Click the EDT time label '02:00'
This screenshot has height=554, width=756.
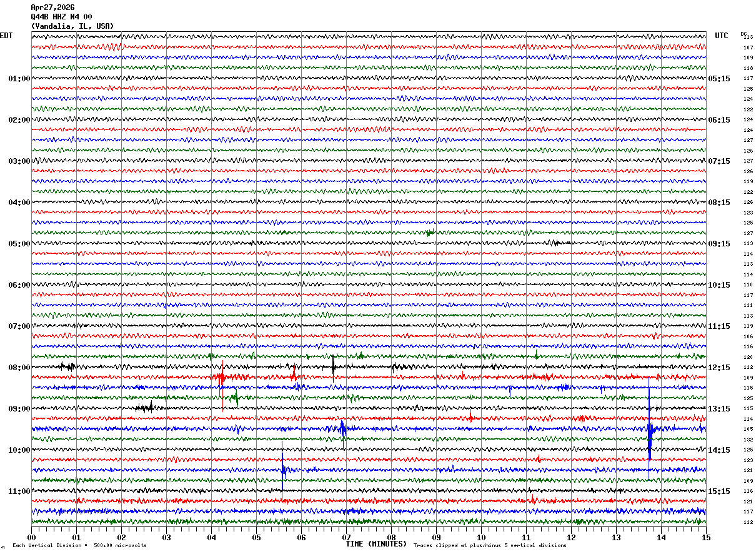click(19, 120)
